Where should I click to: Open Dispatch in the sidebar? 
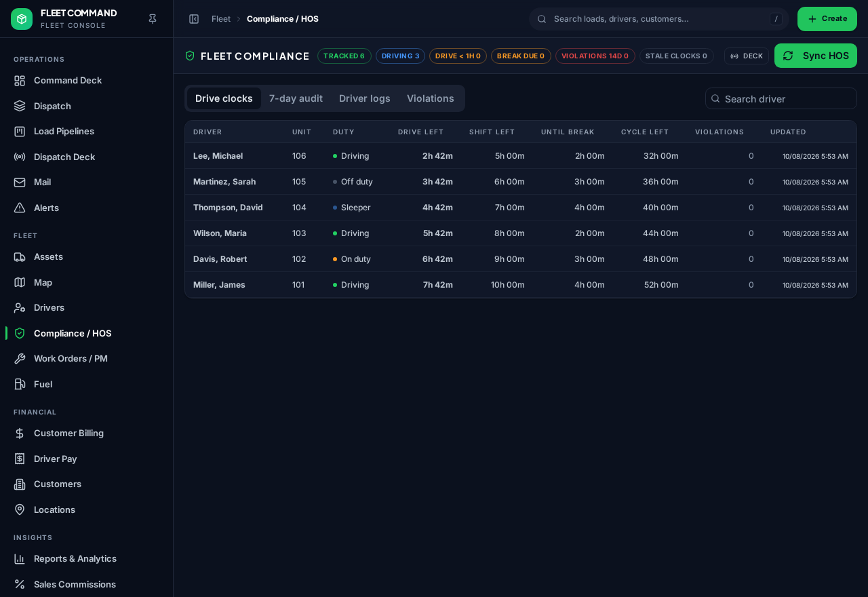[x=87, y=106]
